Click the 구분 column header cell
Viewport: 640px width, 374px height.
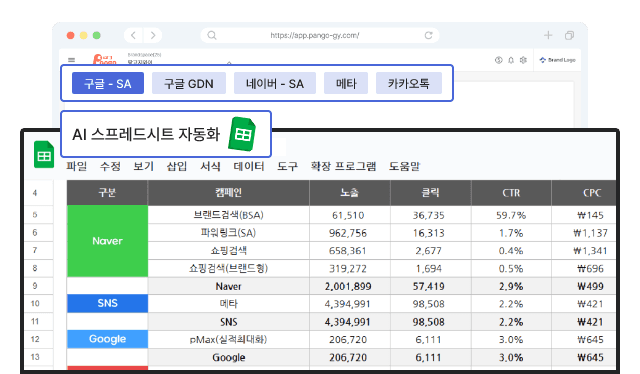(107, 193)
